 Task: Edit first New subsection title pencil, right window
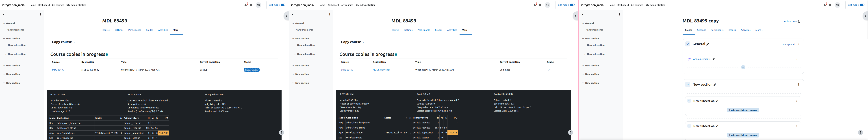tap(717, 101)
